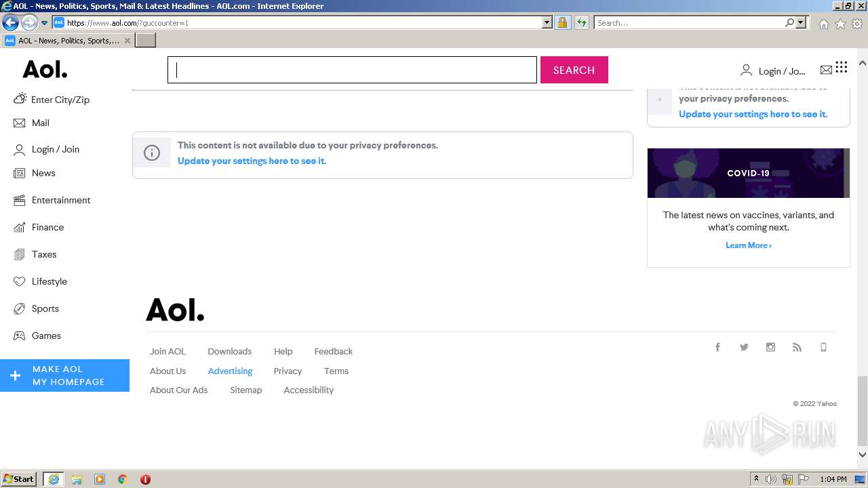Open the Favorites star in Internet Explorer
The width and height of the screenshot is (868, 488).
pos(840,24)
